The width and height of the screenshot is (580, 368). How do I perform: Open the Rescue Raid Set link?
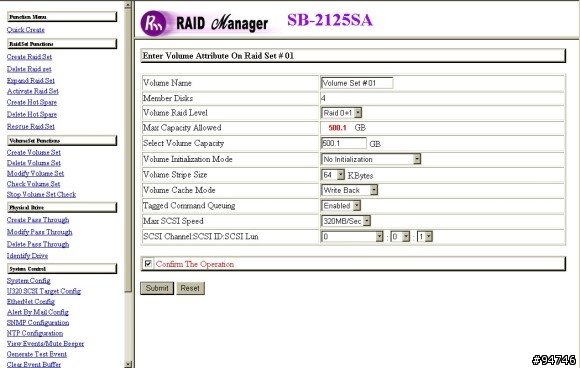click(x=31, y=126)
